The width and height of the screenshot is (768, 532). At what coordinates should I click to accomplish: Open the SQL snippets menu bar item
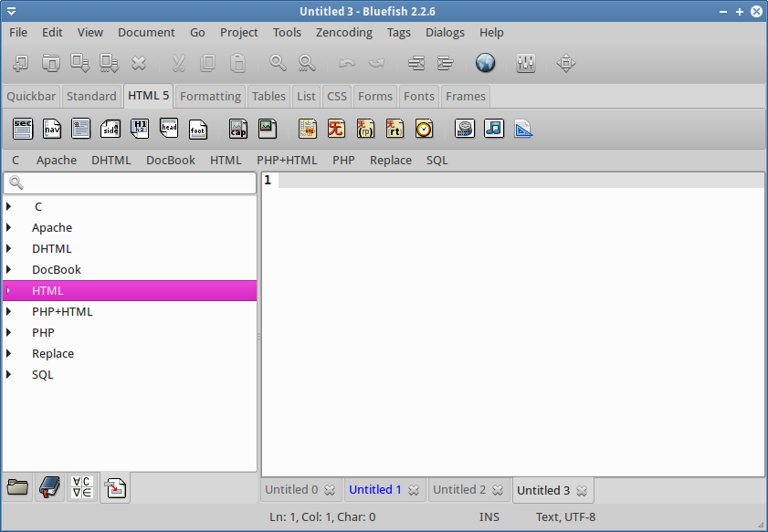pyautogui.click(x=437, y=161)
